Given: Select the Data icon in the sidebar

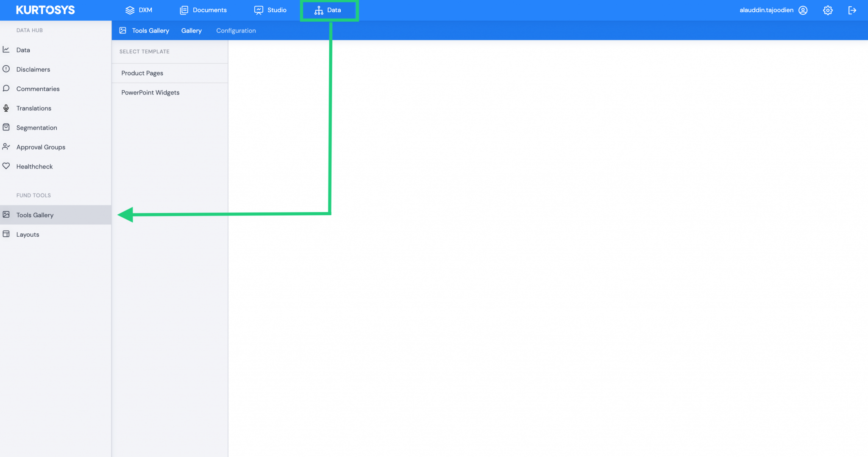Looking at the screenshot, I should pos(6,50).
